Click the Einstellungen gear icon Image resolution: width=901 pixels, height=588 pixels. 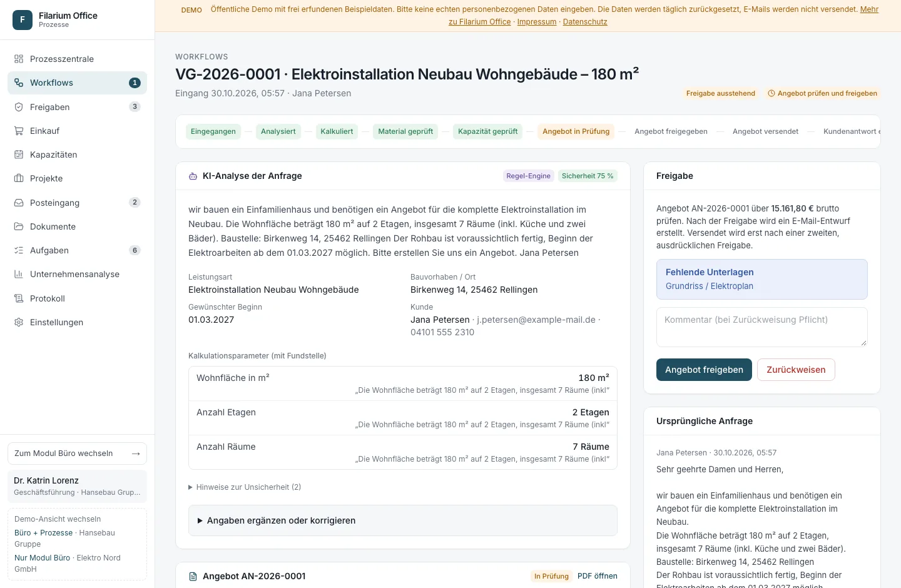point(19,322)
